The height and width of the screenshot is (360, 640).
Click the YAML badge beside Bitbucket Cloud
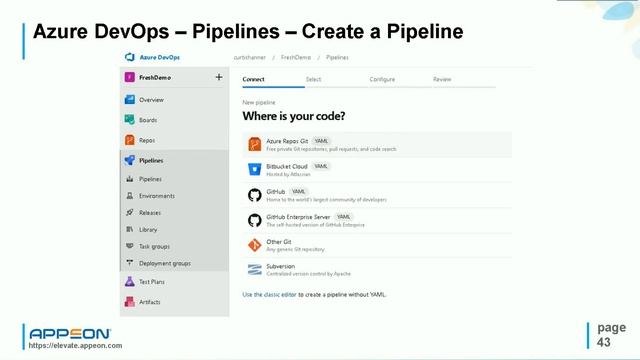pos(321,166)
